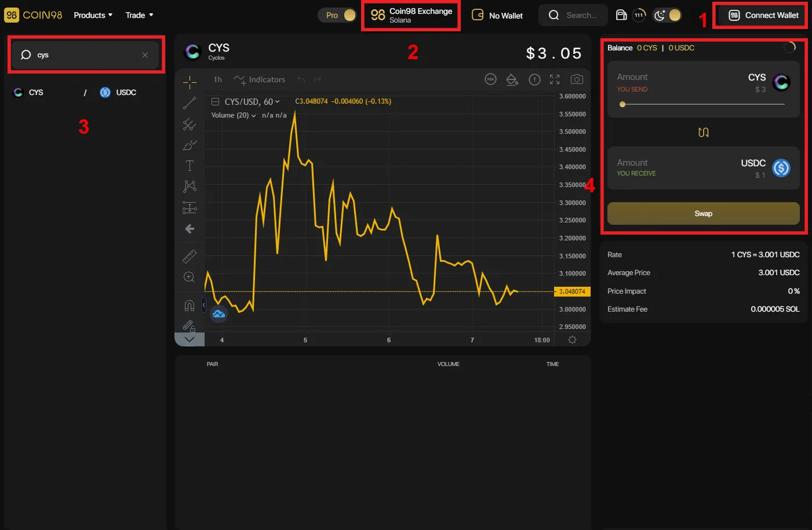The width and height of the screenshot is (812, 530).
Task: Open the Trade menu
Action: [139, 15]
